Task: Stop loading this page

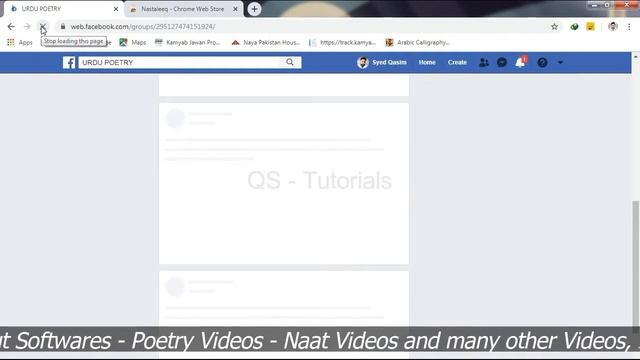Action: coord(42,27)
